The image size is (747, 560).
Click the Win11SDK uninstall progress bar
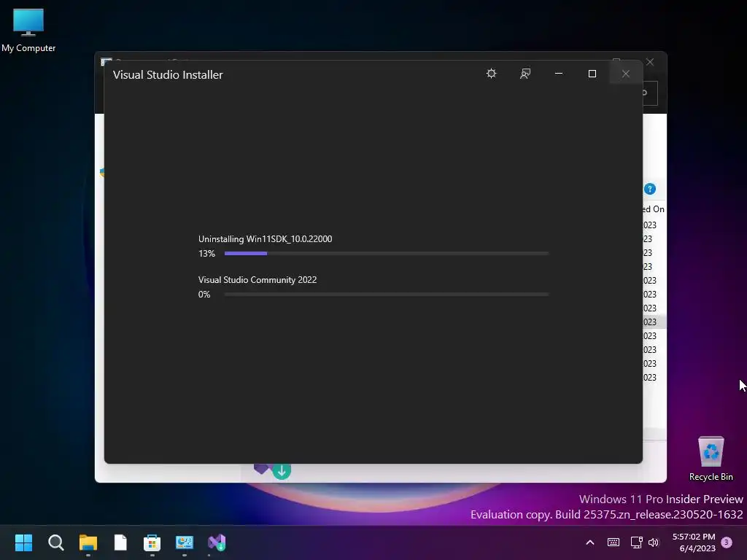387,253
